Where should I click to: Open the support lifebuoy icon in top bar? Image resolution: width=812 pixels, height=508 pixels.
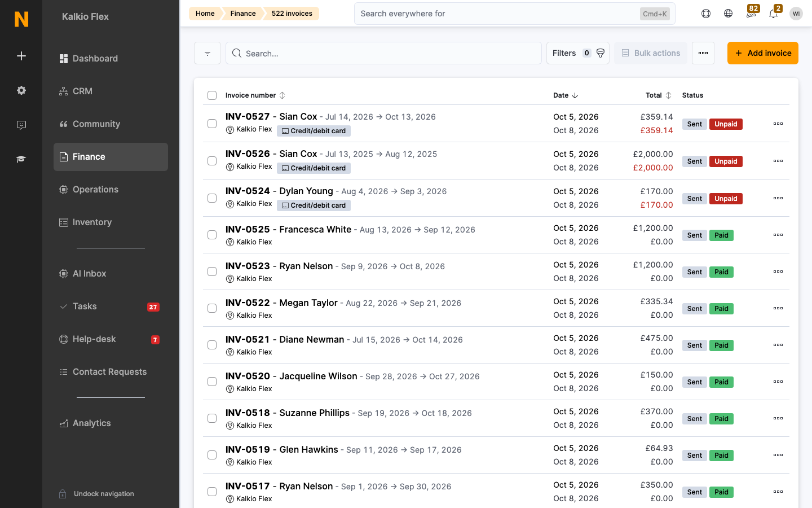[x=706, y=14]
